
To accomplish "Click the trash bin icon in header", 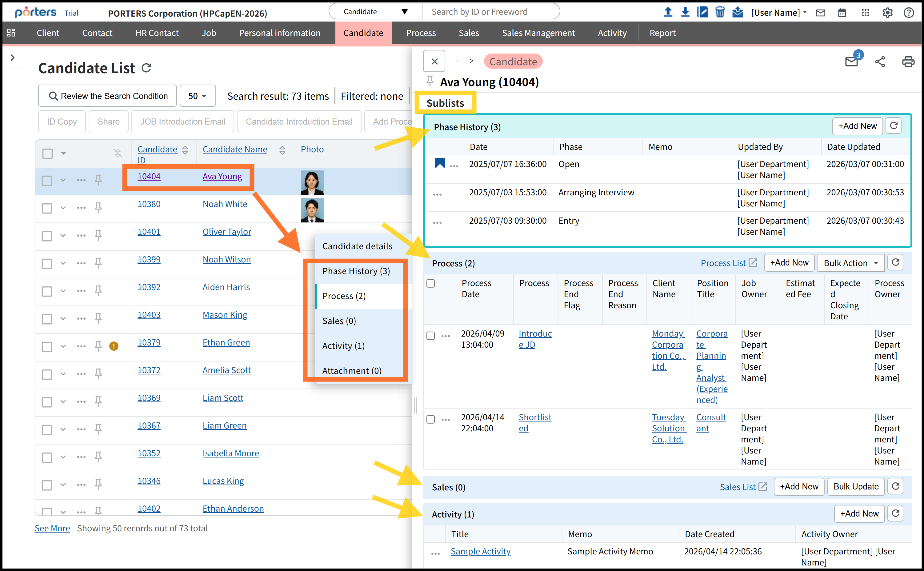I will (x=720, y=12).
